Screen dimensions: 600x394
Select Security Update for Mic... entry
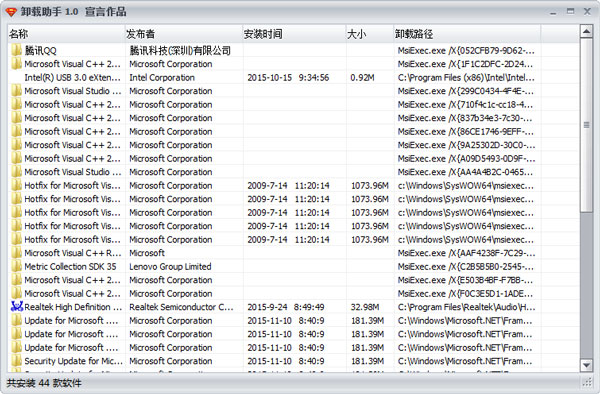pos(73,361)
